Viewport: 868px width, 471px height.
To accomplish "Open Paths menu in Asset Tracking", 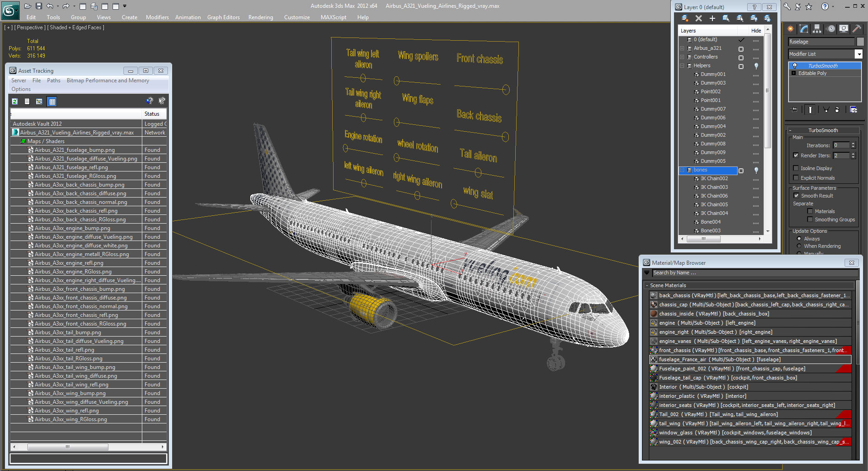I will (x=54, y=80).
